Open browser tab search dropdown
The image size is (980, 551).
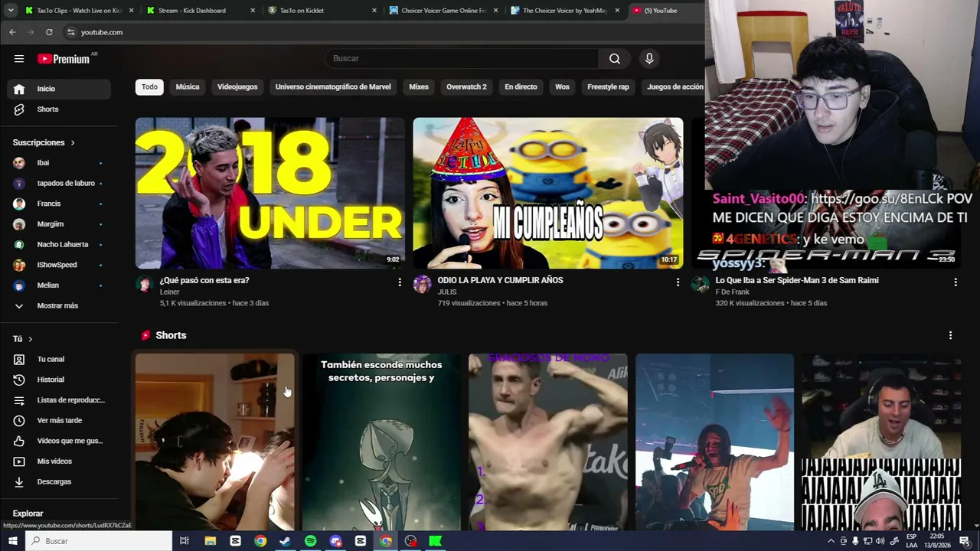(x=11, y=10)
